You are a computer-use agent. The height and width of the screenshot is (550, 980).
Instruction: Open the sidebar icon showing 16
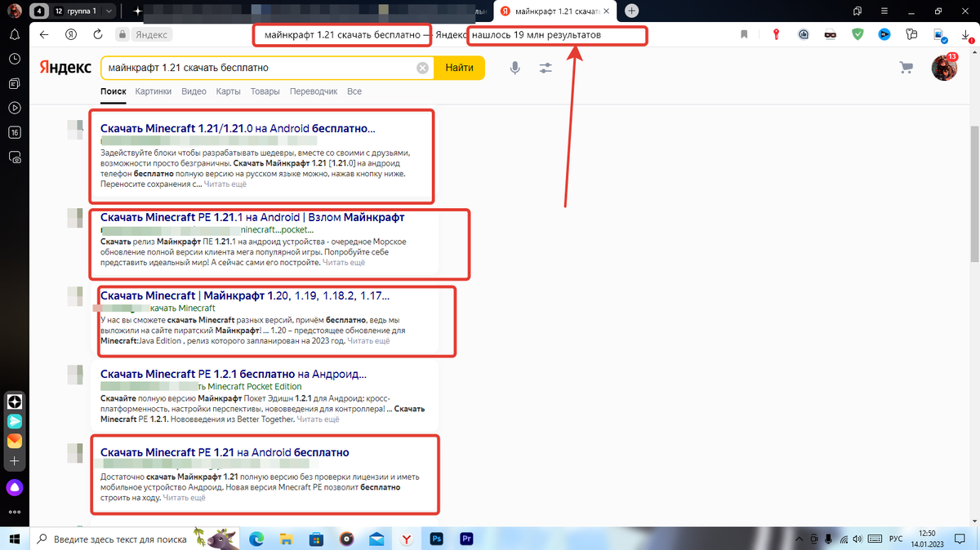(15, 132)
